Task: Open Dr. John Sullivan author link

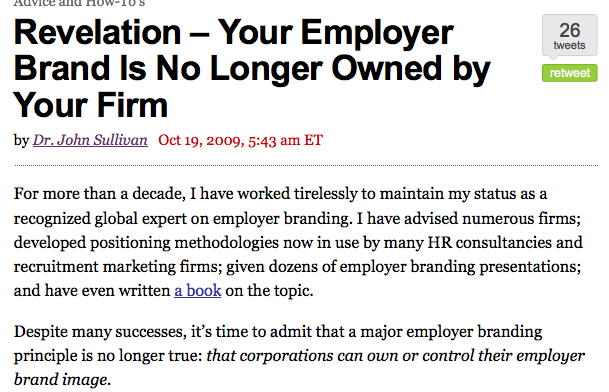Action: 90,140
